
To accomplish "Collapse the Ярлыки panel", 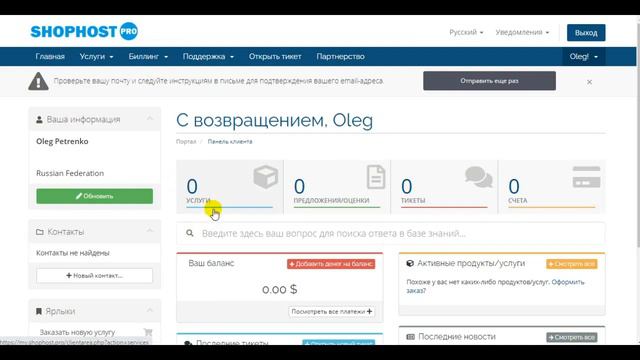I will tap(150, 310).
